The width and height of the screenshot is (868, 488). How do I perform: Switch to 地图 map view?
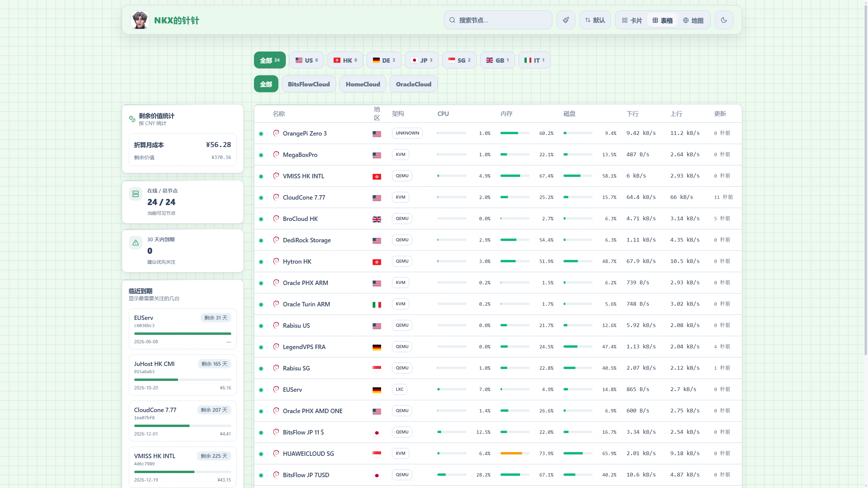[693, 20]
